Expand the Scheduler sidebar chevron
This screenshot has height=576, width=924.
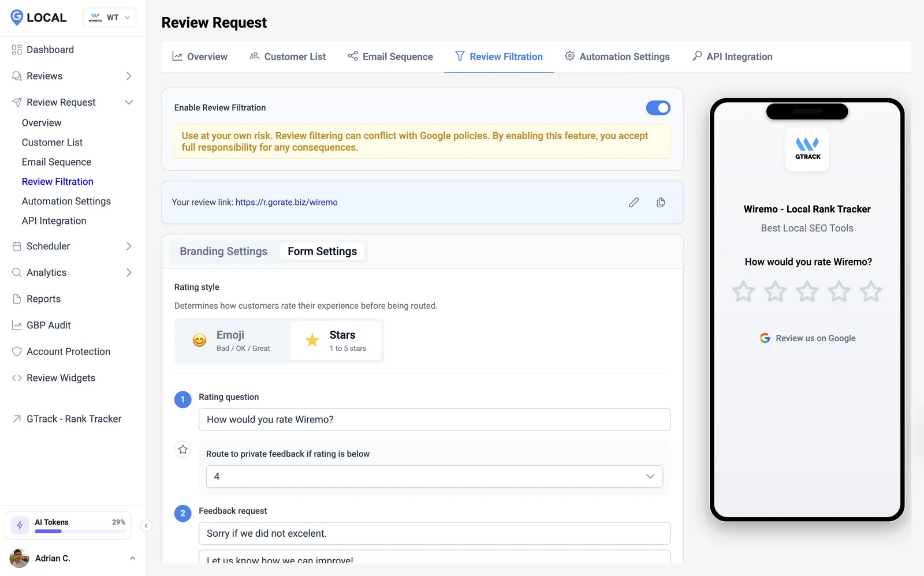pyautogui.click(x=129, y=246)
